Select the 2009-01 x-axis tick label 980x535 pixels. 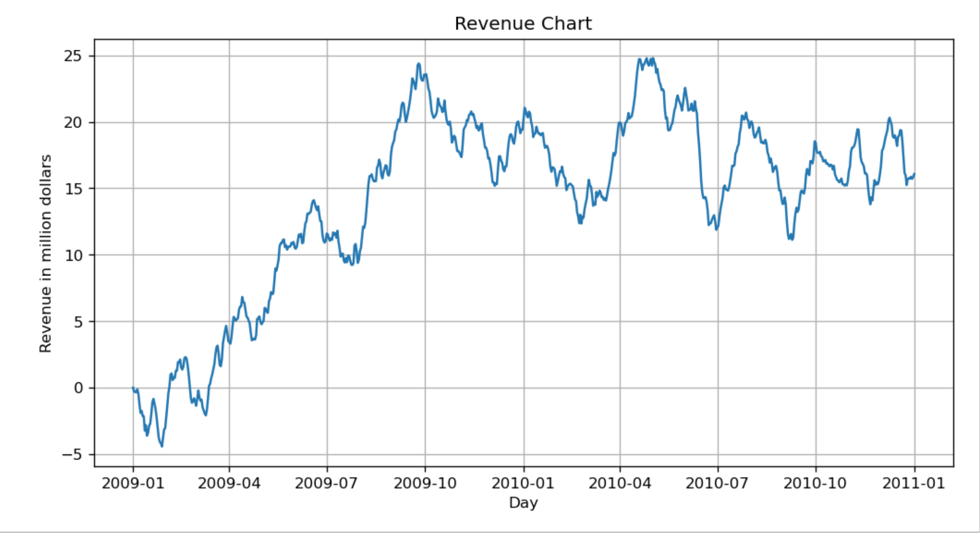click(133, 483)
